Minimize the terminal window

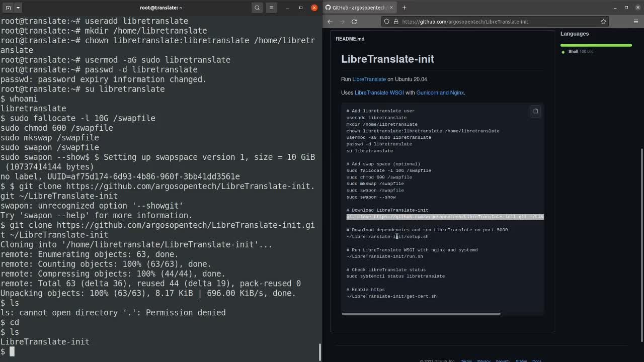pos(287,8)
